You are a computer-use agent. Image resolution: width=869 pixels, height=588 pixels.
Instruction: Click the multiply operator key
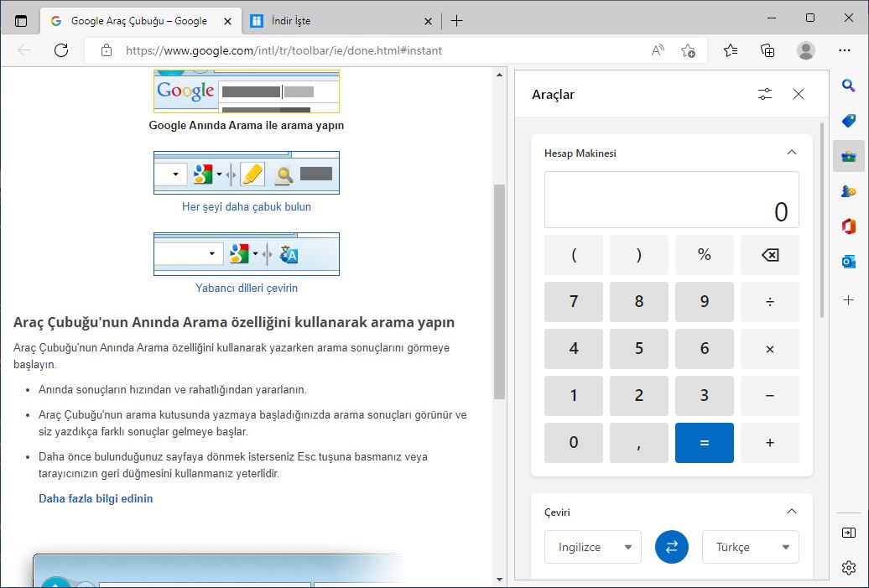coord(770,349)
